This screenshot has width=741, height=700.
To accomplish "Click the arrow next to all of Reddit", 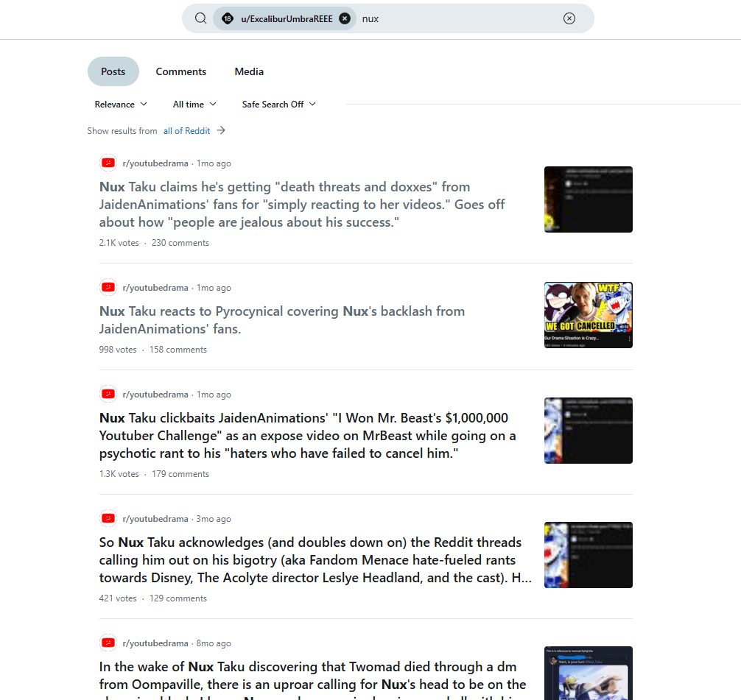I will 221,130.
